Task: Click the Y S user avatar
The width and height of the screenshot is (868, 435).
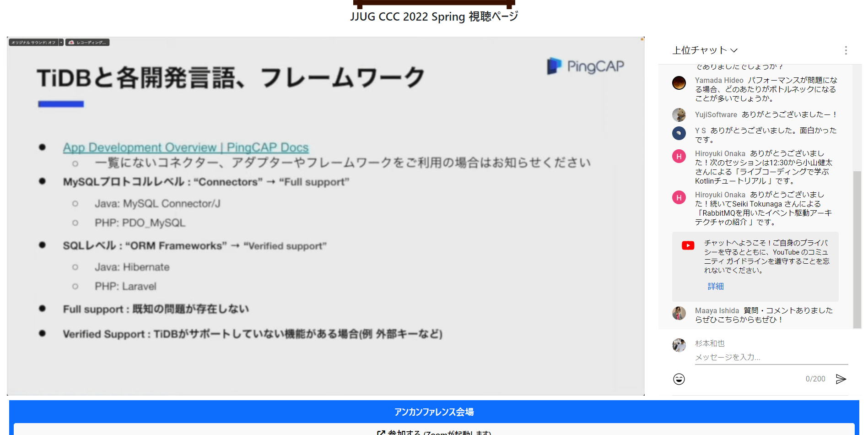Action: (679, 133)
